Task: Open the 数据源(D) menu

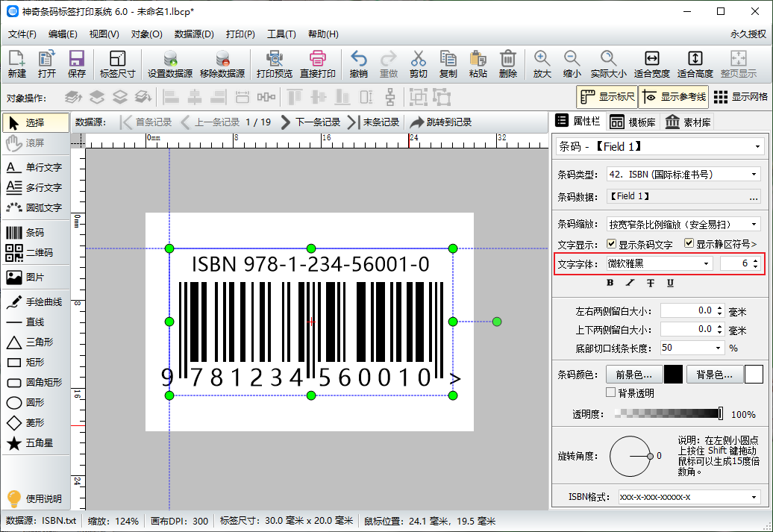Action: [194, 34]
